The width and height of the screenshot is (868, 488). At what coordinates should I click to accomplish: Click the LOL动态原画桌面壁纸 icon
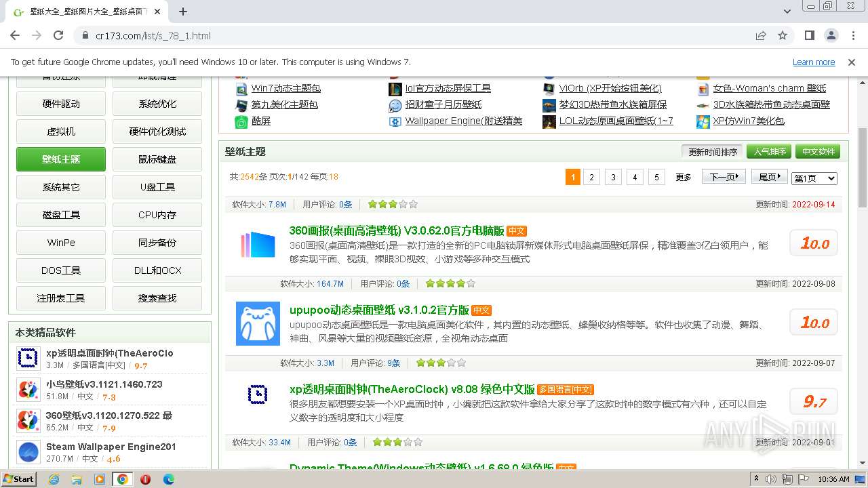point(549,121)
